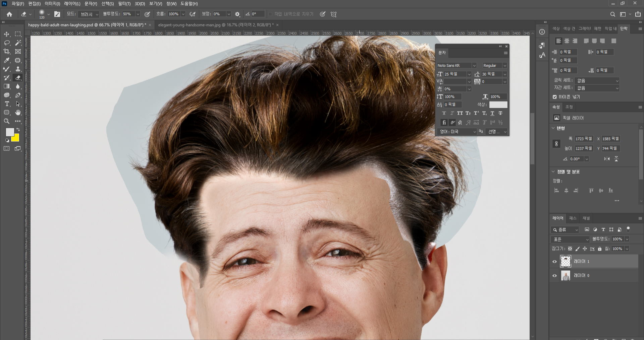Select the History Brush tool

click(x=7, y=78)
